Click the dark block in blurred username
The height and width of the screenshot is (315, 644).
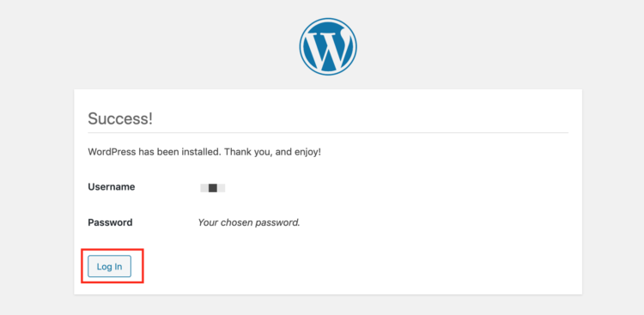pyautogui.click(x=213, y=188)
